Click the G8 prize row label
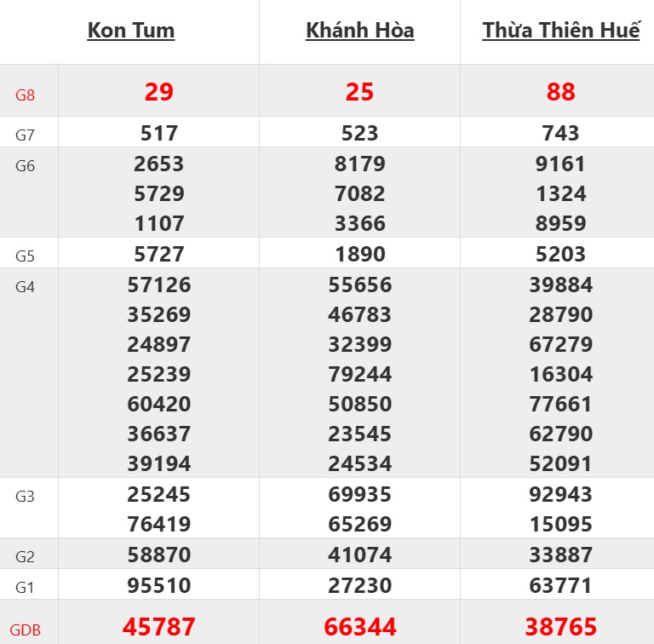Viewport: 654px width, 644px height. (26, 95)
